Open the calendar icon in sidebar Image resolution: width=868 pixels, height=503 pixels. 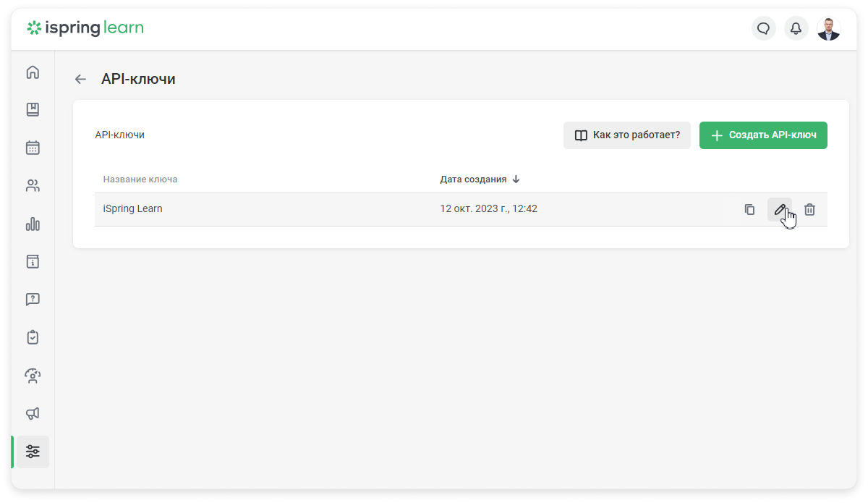pos(33,148)
